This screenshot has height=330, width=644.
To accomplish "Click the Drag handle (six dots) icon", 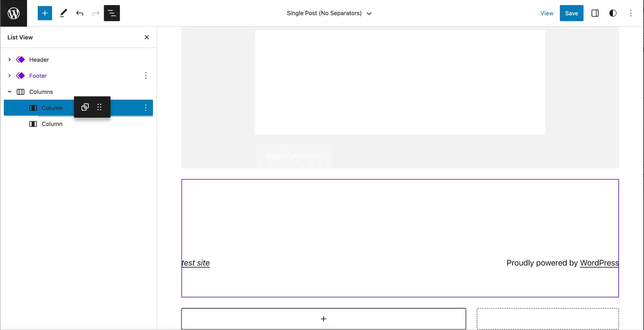I will (99, 107).
